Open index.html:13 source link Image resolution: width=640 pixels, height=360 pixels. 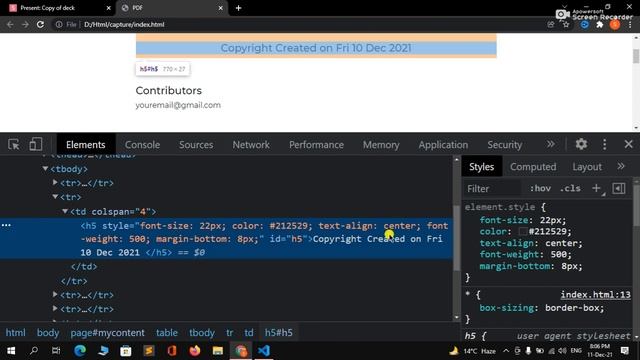(596, 294)
